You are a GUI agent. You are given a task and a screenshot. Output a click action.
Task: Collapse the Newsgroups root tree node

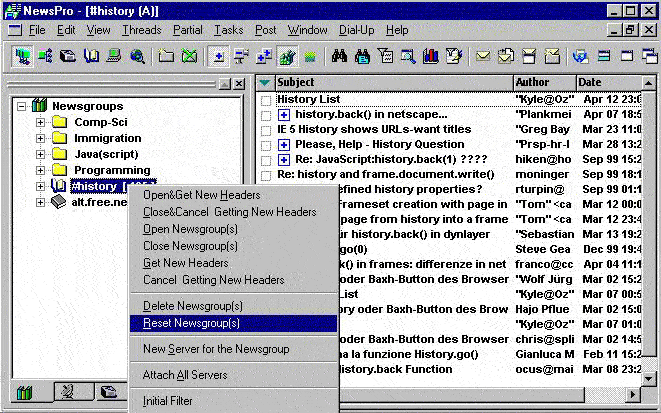click(x=21, y=106)
